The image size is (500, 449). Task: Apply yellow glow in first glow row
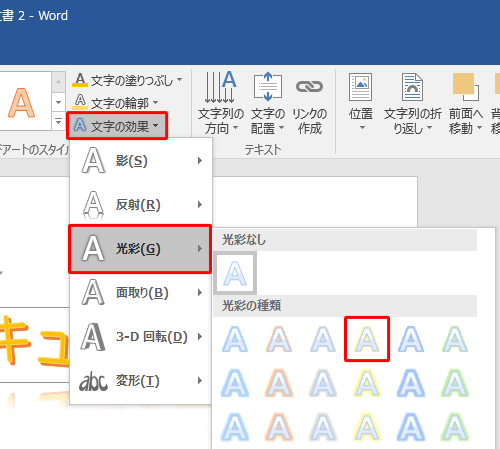point(367,339)
